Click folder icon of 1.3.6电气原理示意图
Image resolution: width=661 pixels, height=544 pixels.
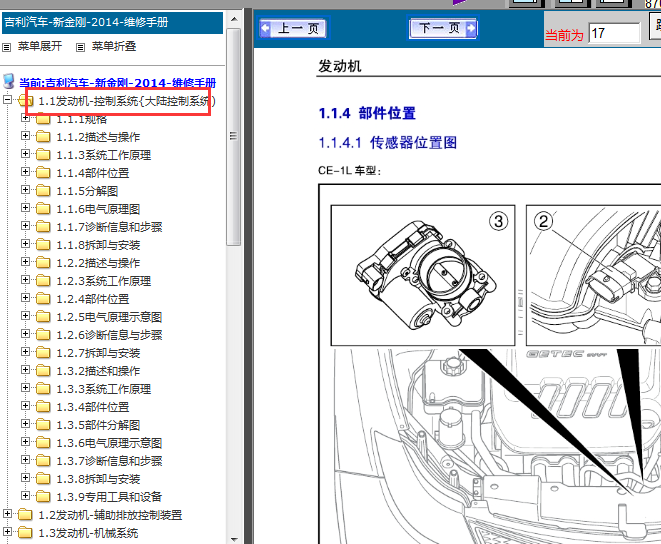click(x=43, y=443)
